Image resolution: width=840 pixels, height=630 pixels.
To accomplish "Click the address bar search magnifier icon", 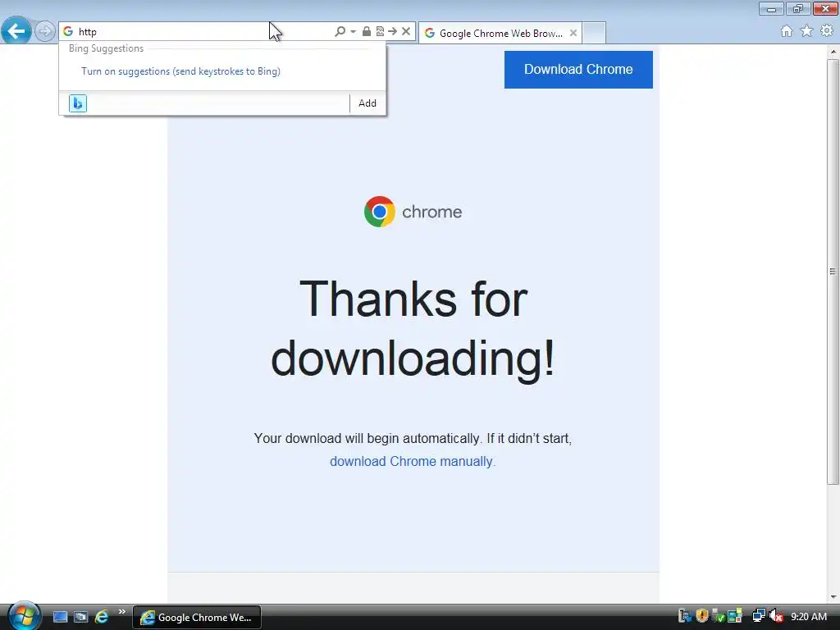I will click(340, 32).
